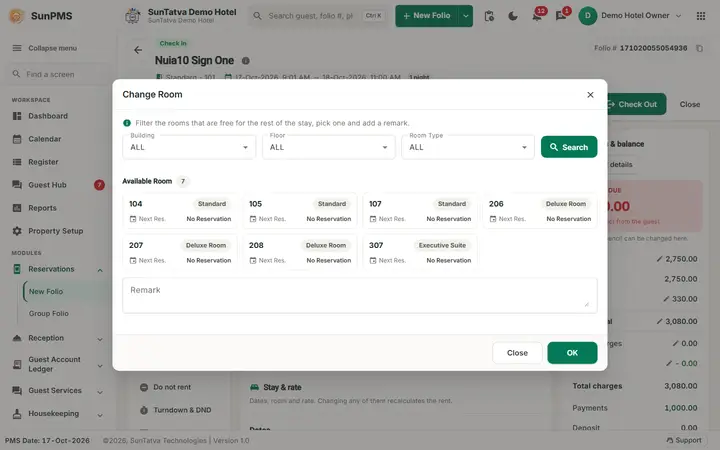Click the Housekeeping sidebar icon
720x450 pixels.
coord(17,413)
